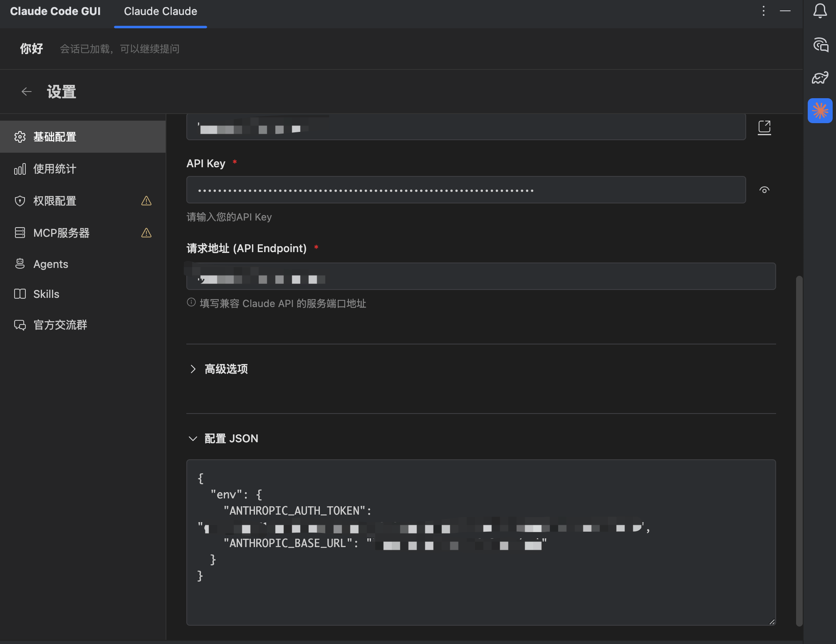Open the three-dot menu at top right
This screenshot has width=836, height=644.
[x=764, y=11]
